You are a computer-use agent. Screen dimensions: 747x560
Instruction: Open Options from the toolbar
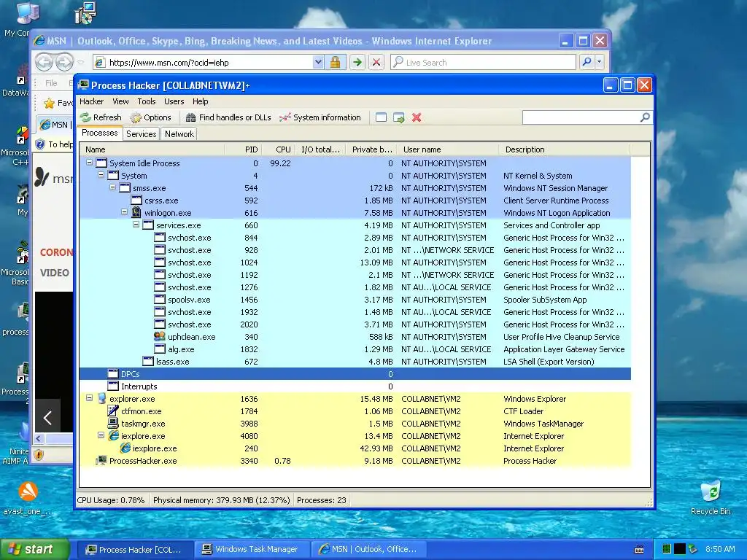tap(150, 117)
